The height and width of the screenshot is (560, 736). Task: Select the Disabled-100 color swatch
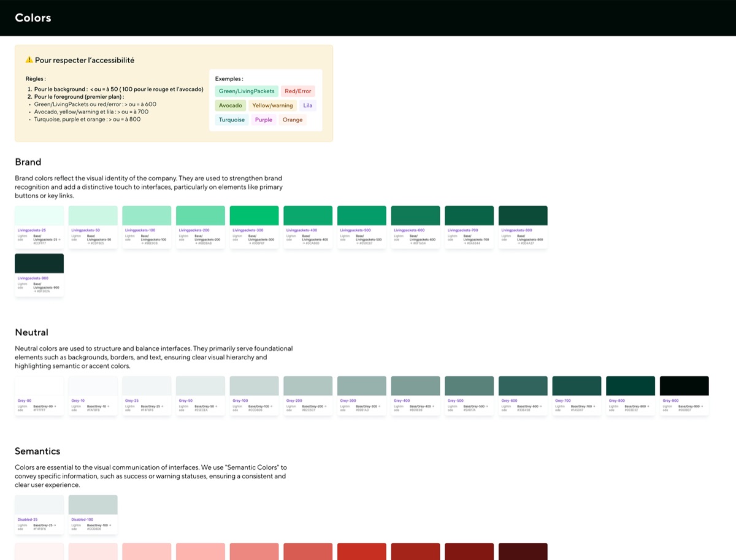coord(93,505)
